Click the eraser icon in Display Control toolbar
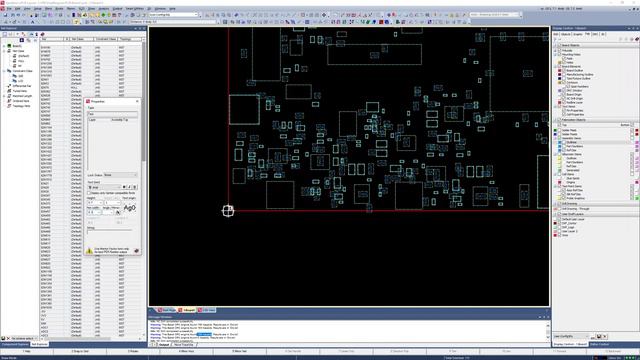 636,39
